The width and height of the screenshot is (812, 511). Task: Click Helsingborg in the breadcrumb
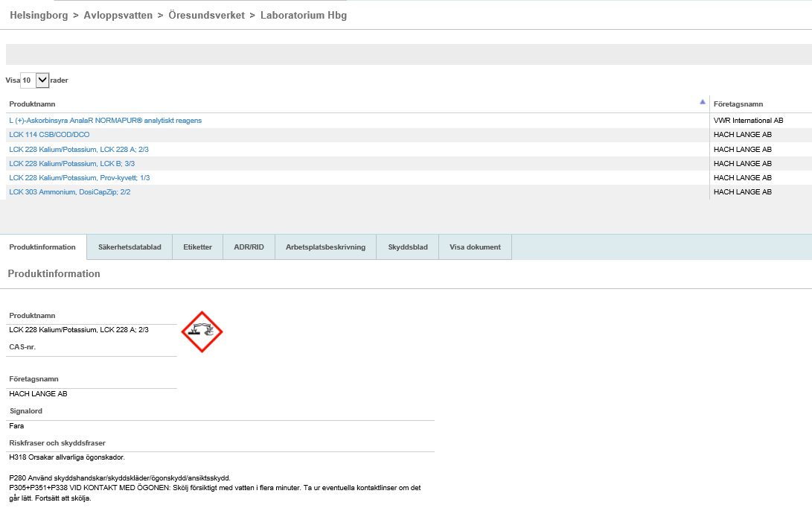(x=39, y=16)
